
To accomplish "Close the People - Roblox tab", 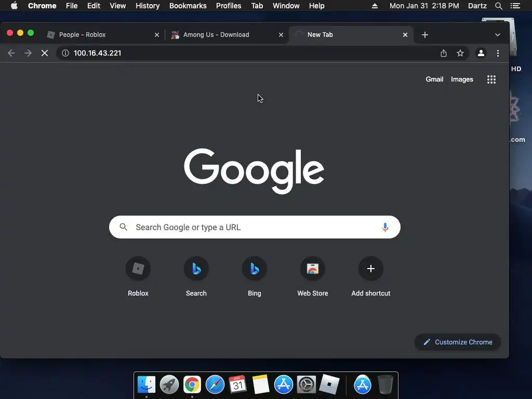I will 157,35.
